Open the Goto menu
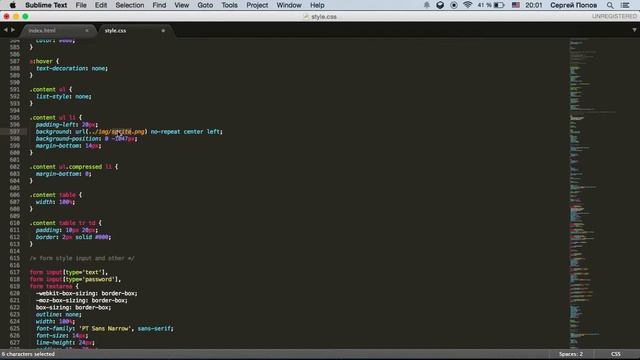 point(205,5)
